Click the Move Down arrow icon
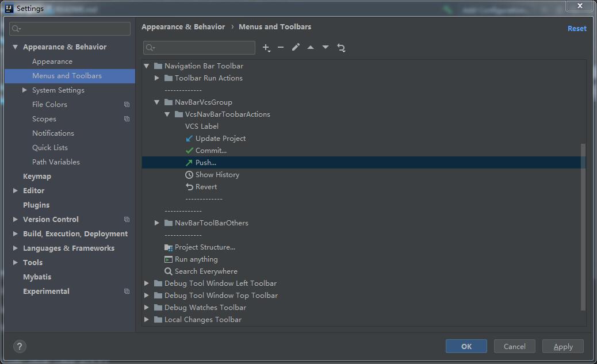 [326, 48]
